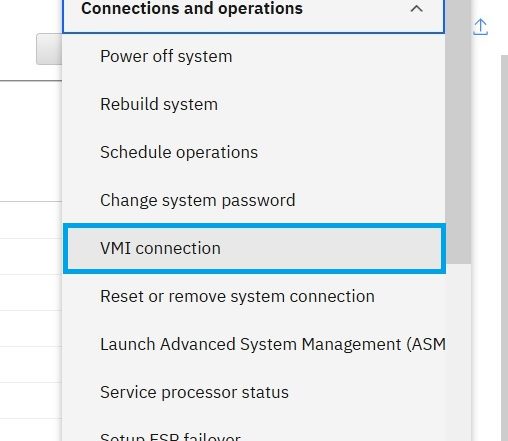Image resolution: width=508 pixels, height=441 pixels.
Task: Choose Rebuild system option
Action: [x=253, y=104]
